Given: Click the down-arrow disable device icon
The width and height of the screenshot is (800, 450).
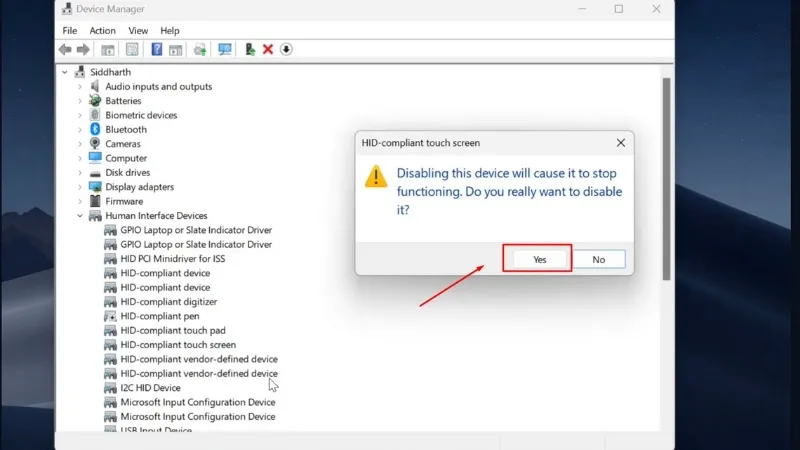Looking at the screenshot, I should click(286, 49).
